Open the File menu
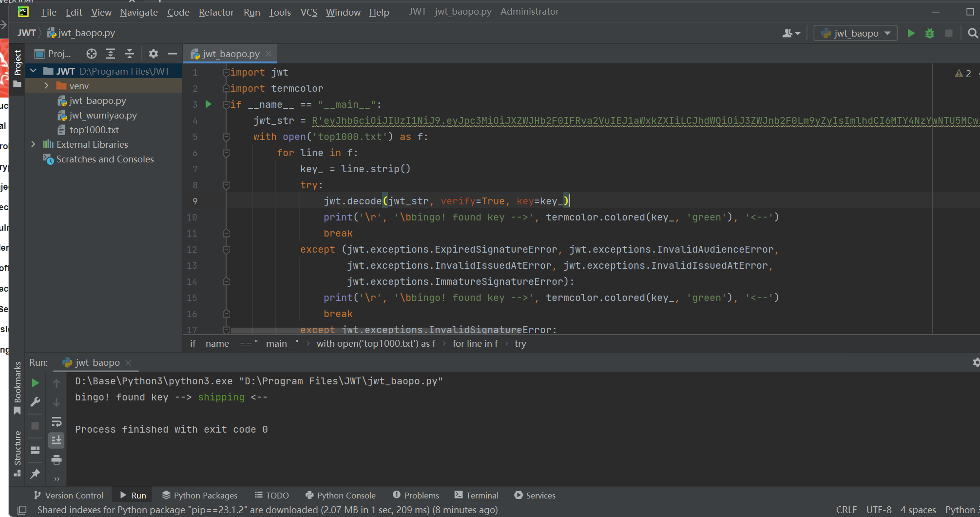Screen dimensions: 980x517 (49, 12)
